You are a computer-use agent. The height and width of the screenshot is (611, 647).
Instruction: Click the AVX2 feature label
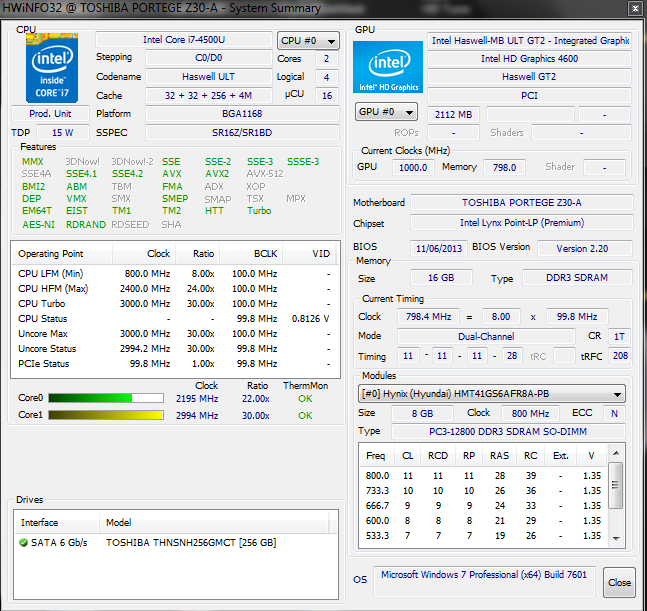coord(217,174)
